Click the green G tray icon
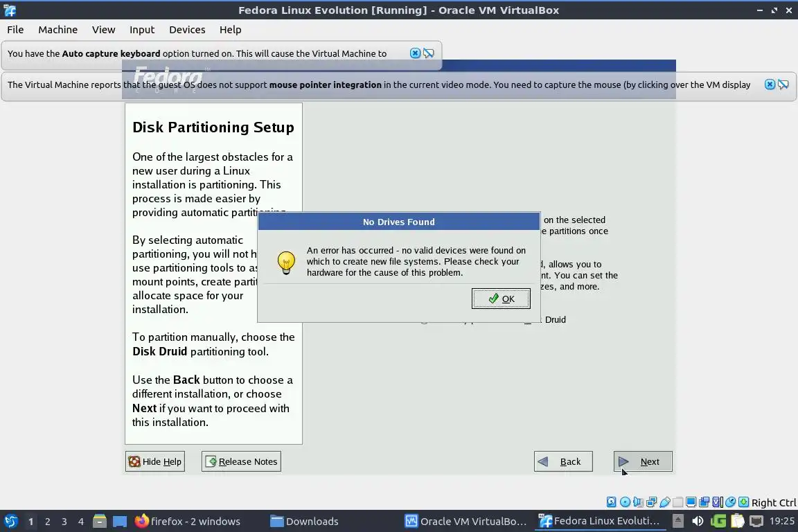The width and height of the screenshot is (798, 532). pos(718,521)
